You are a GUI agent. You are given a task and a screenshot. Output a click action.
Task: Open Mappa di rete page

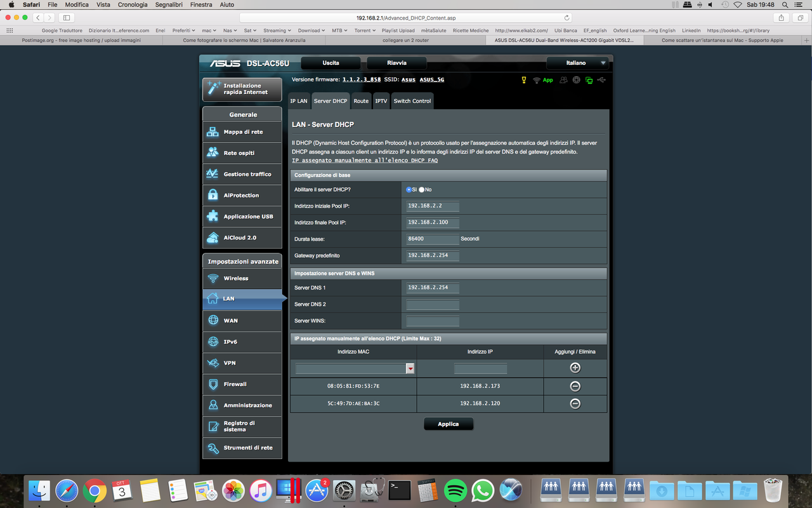coord(242,132)
